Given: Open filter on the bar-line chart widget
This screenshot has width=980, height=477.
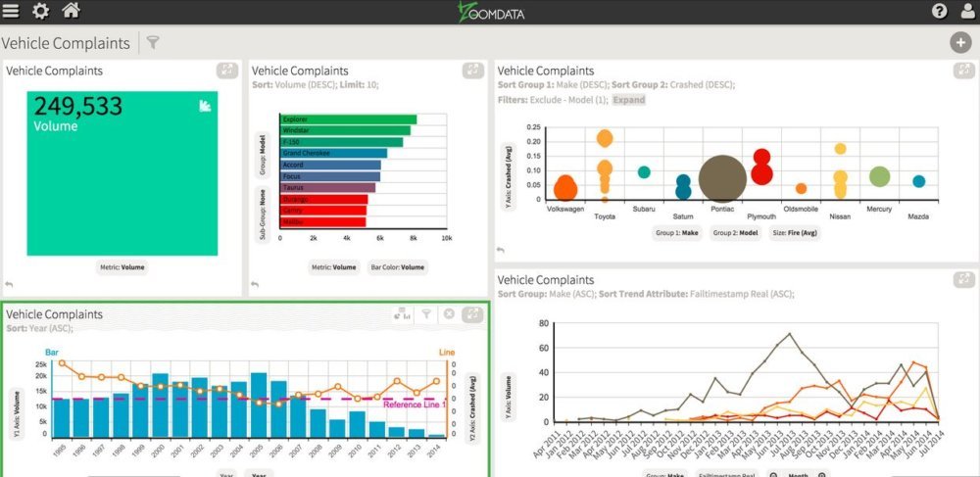Looking at the screenshot, I should [426, 314].
